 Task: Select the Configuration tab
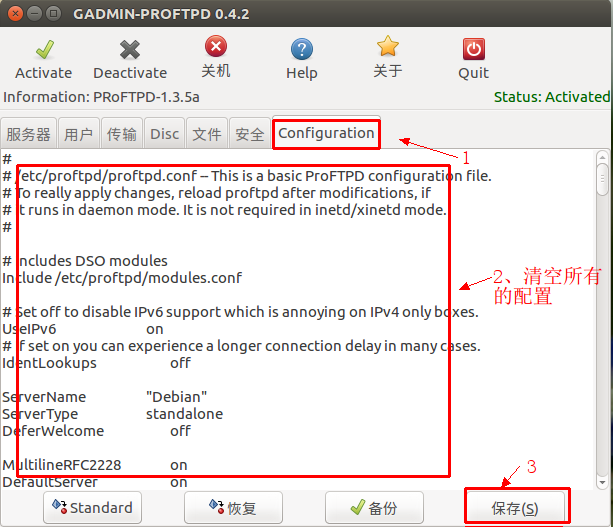(x=326, y=133)
